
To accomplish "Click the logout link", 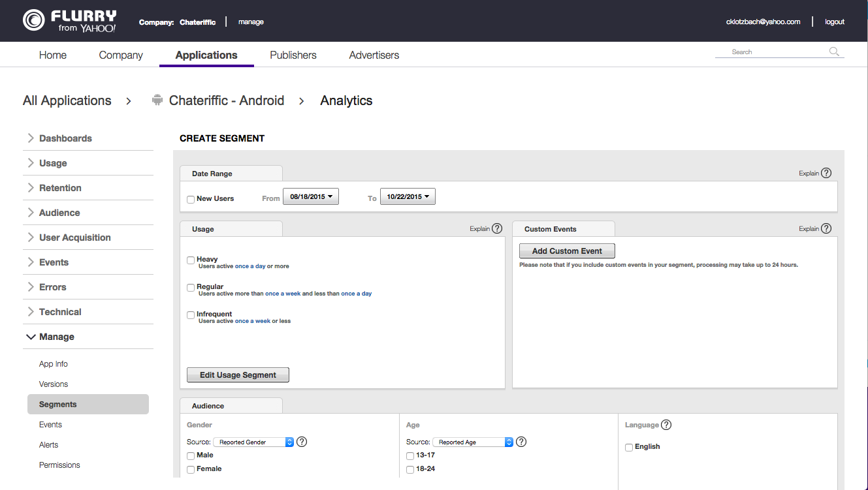I will click(x=834, y=22).
